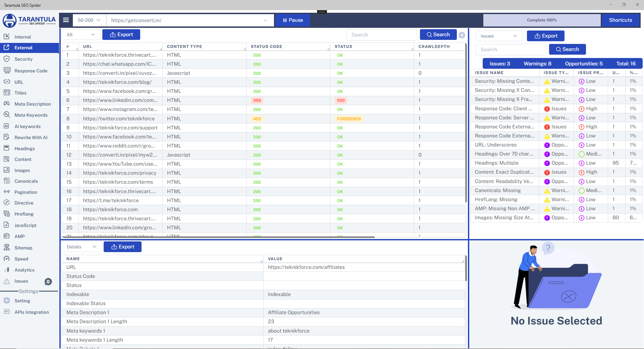Click the Rewrite With AI icon
Viewport: 644px width, 349px height.
(x=7, y=137)
